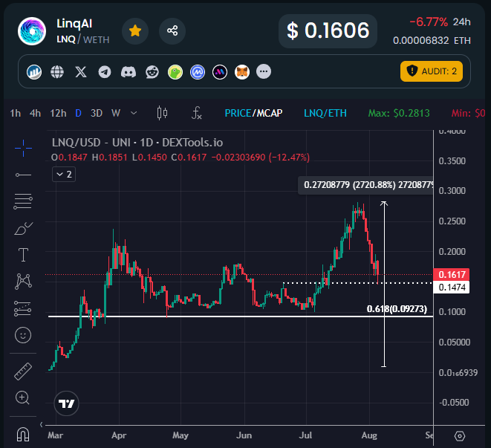Click the 0.618(0.09273) Fibonacci label

pos(397,309)
